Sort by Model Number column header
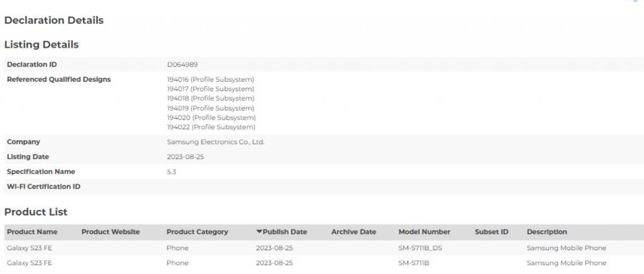The height and width of the screenshot is (274, 644). (x=425, y=232)
